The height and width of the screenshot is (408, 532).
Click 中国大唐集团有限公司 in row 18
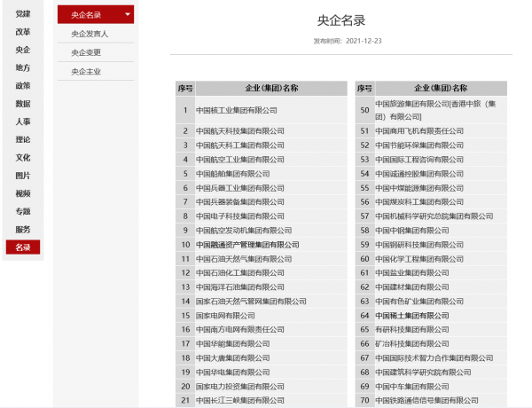tap(232, 358)
